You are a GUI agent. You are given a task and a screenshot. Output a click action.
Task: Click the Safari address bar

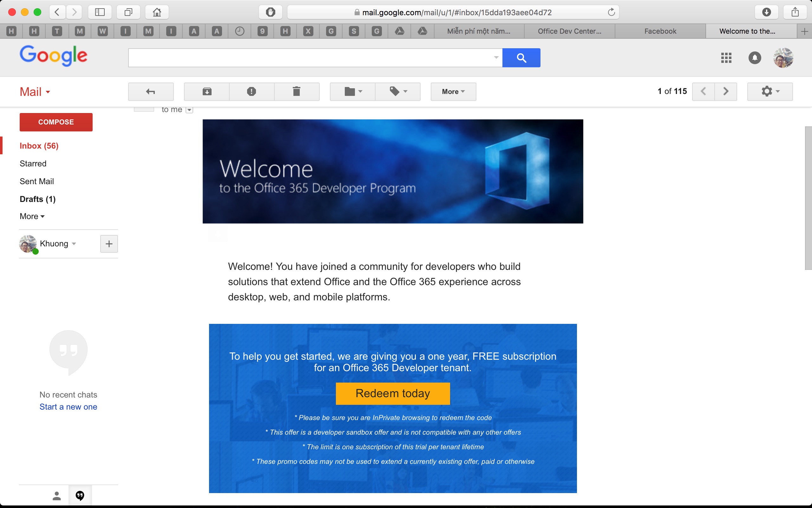pos(453,12)
